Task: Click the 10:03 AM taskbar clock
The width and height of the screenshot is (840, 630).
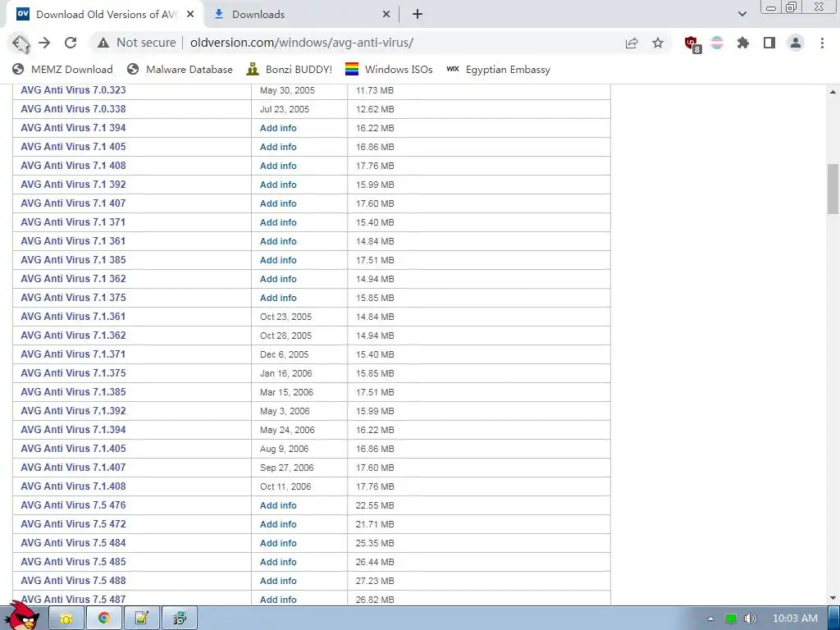Action: (795, 619)
